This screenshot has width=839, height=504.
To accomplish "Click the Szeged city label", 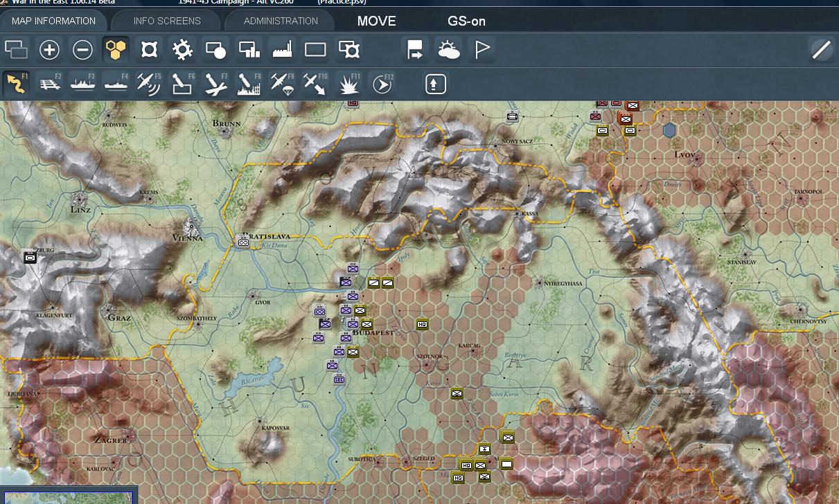I will point(423,458).
